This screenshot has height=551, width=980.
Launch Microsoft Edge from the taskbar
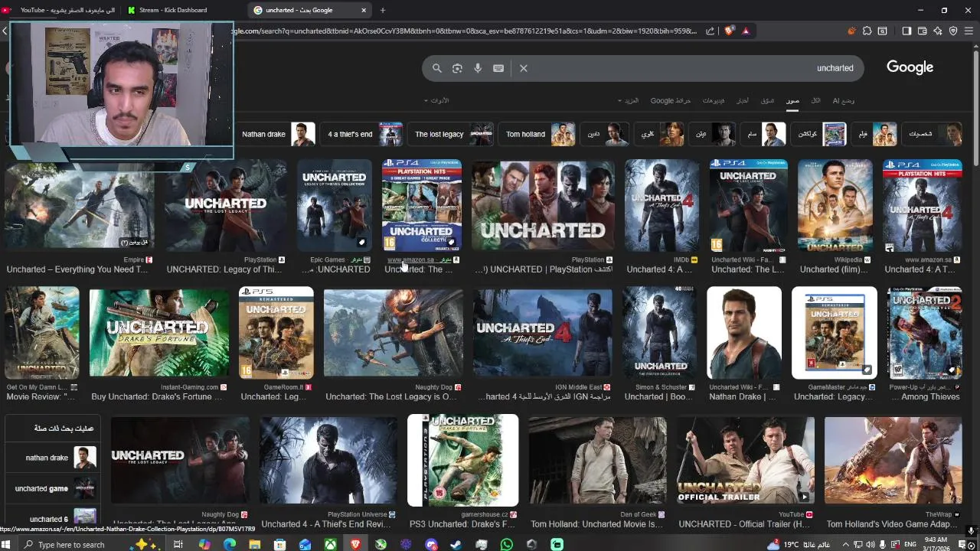tap(230, 544)
